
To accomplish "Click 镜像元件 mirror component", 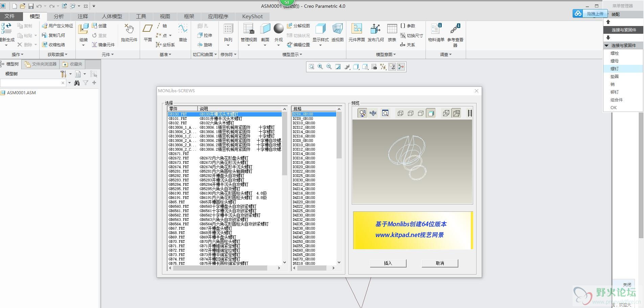I will tap(103, 45).
